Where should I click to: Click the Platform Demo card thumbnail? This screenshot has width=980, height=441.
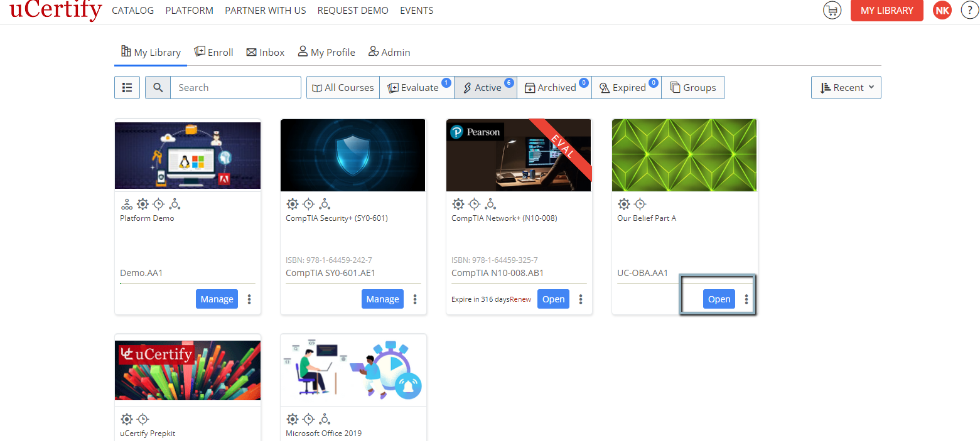[x=188, y=156]
